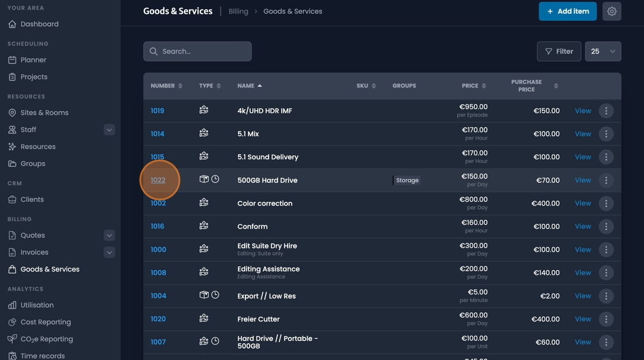This screenshot has height=360, width=644.
Task: Click the clock icon on the 500GB Hard Drive row
Action: 216,179
